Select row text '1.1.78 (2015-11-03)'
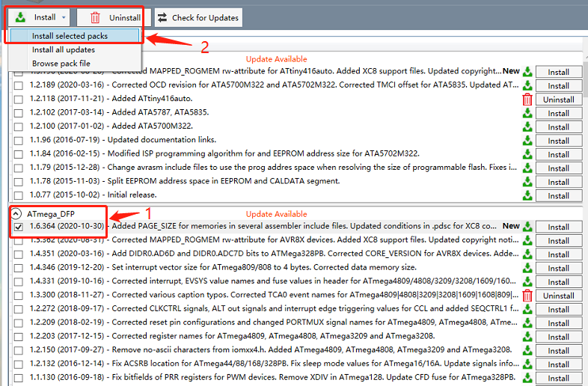This screenshot has width=588, height=386. (64, 181)
